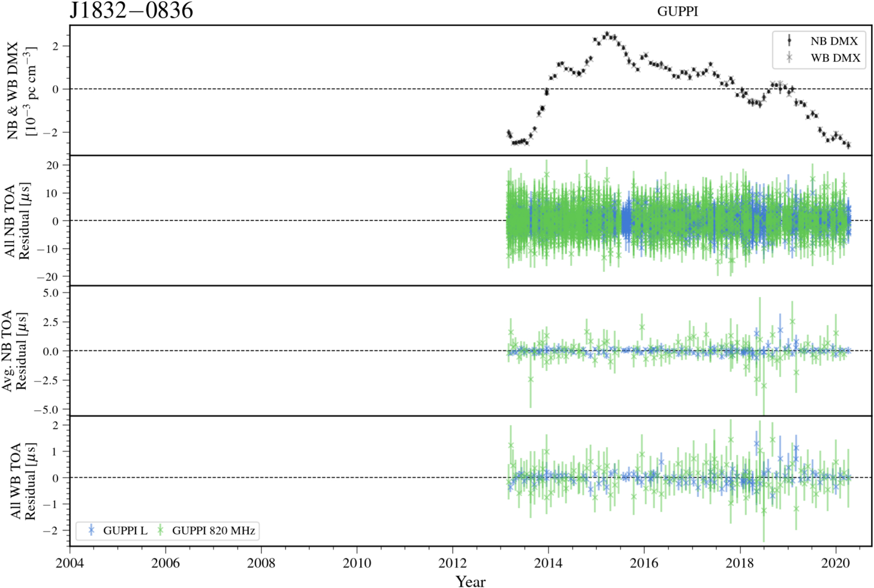Click the GUPPI L legend marker
874x588 pixels.
click(x=91, y=530)
